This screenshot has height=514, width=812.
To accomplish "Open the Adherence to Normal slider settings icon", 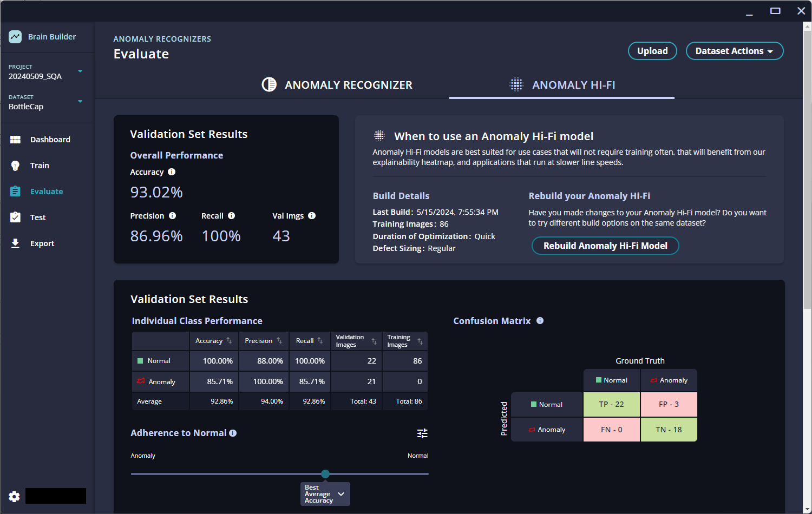I will [422, 433].
